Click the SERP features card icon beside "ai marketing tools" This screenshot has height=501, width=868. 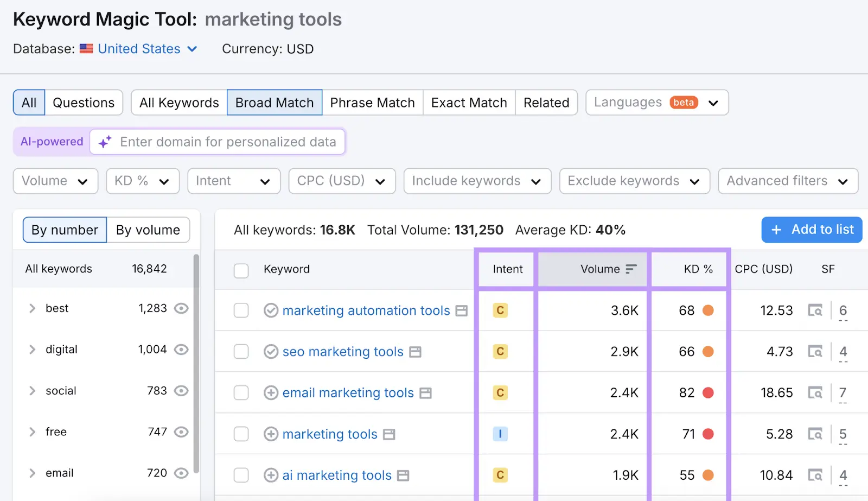[404, 475]
